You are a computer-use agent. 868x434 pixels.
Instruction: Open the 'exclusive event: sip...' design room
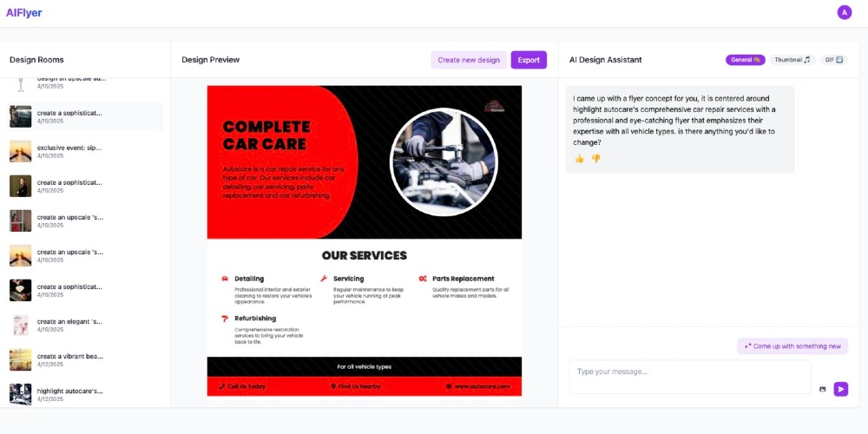point(85,151)
